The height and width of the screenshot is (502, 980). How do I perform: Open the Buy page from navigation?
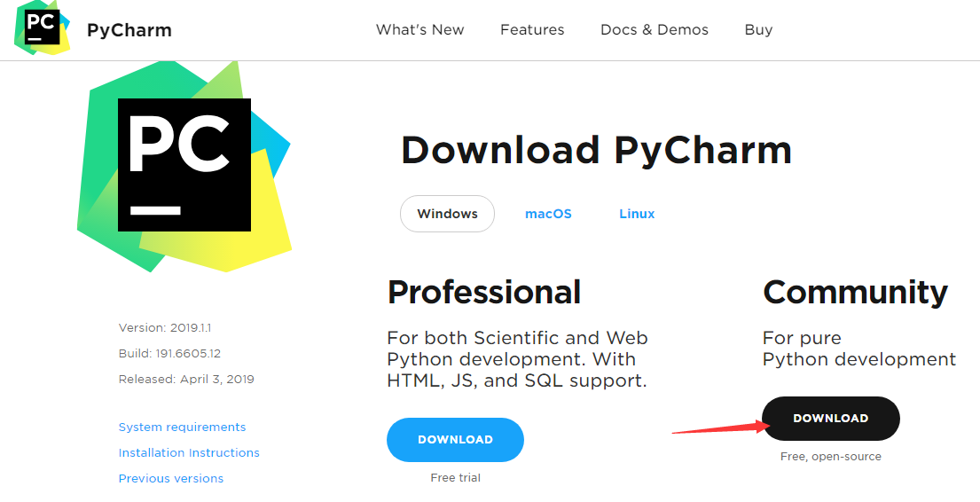[x=759, y=30]
